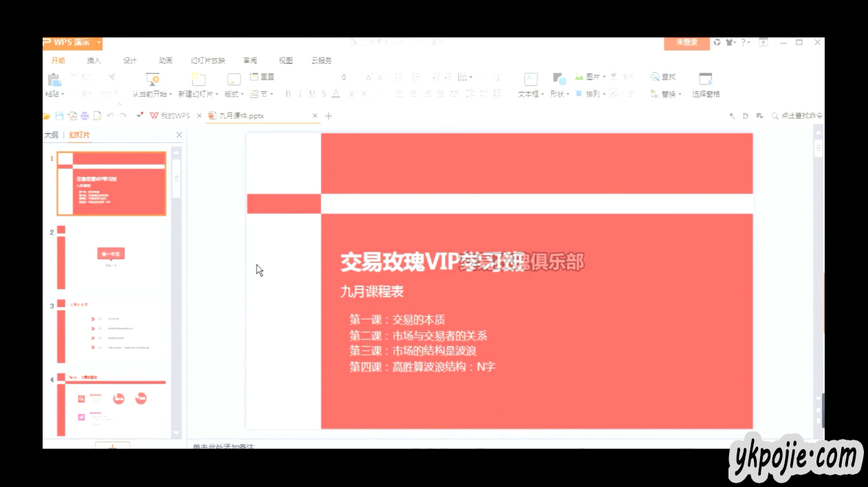Open the Selection Pane (选择窗格) icon

click(706, 79)
